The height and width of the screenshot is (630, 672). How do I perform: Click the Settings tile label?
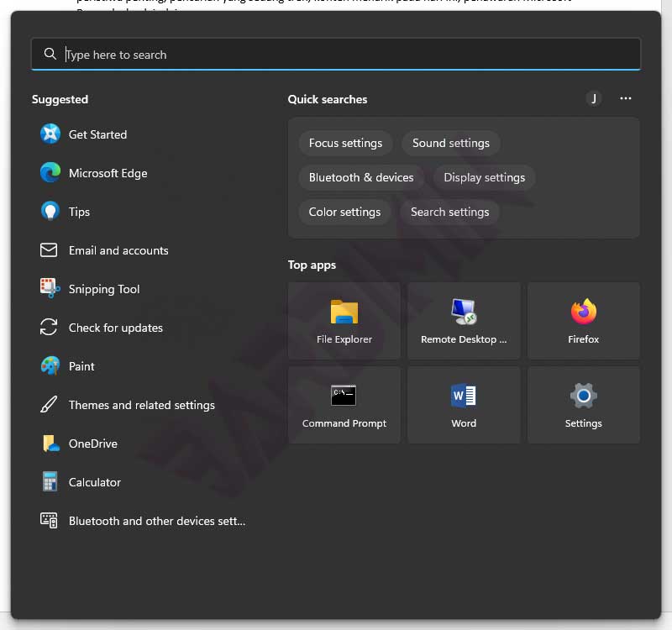pos(583,423)
